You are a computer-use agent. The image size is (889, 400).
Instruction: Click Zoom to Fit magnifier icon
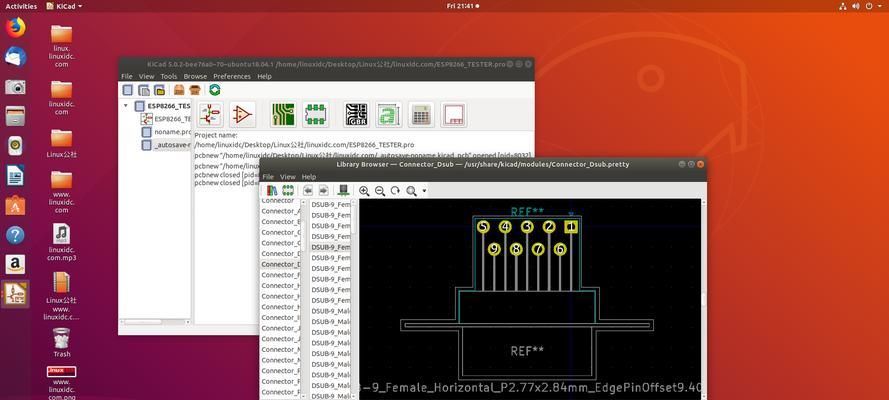(x=412, y=191)
